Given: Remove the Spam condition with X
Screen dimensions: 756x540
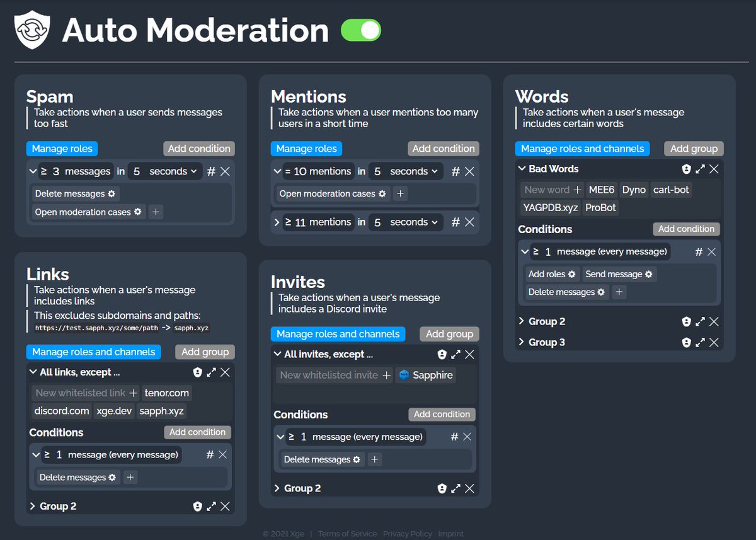Looking at the screenshot, I should (x=225, y=171).
